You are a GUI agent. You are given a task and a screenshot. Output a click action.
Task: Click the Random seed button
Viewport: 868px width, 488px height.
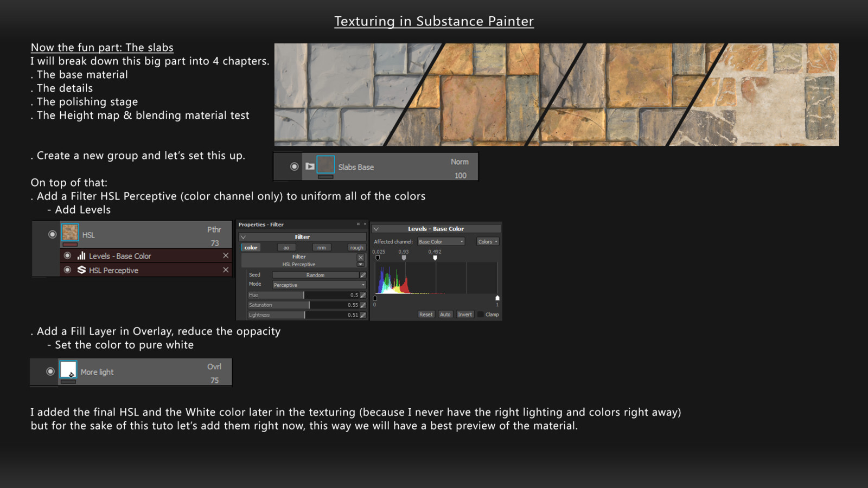tap(315, 275)
